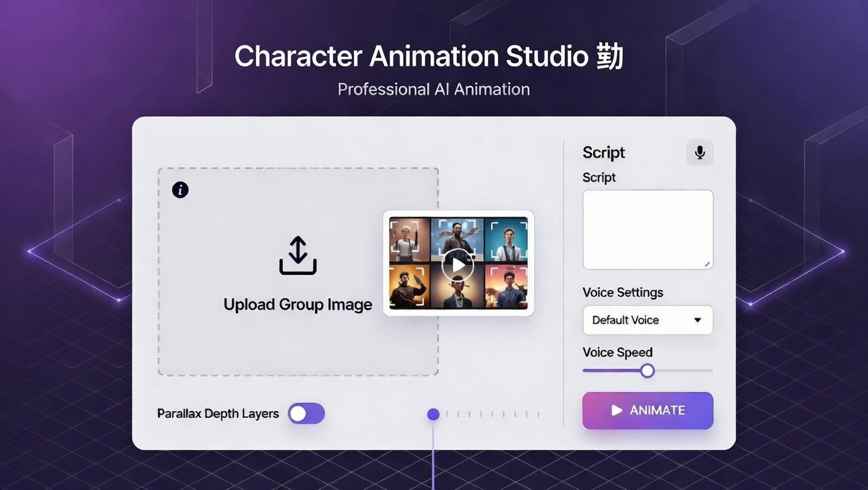
Task: Click the Character Animation Studio title
Action: (429, 56)
